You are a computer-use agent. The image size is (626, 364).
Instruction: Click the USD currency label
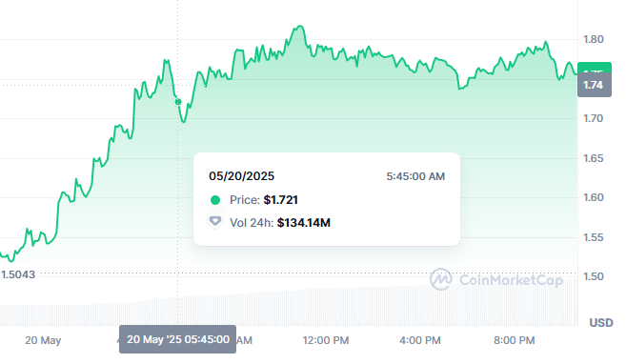pos(601,322)
